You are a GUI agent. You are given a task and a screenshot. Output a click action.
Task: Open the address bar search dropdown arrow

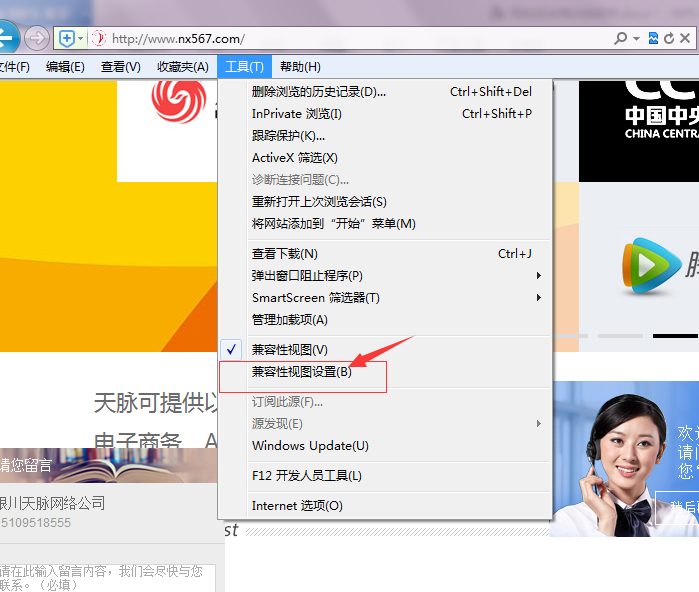(636, 39)
